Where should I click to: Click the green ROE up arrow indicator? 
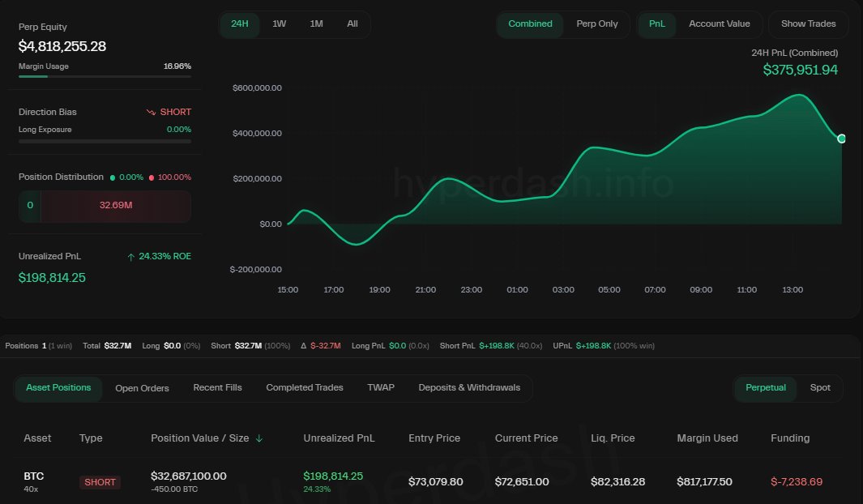[130, 256]
